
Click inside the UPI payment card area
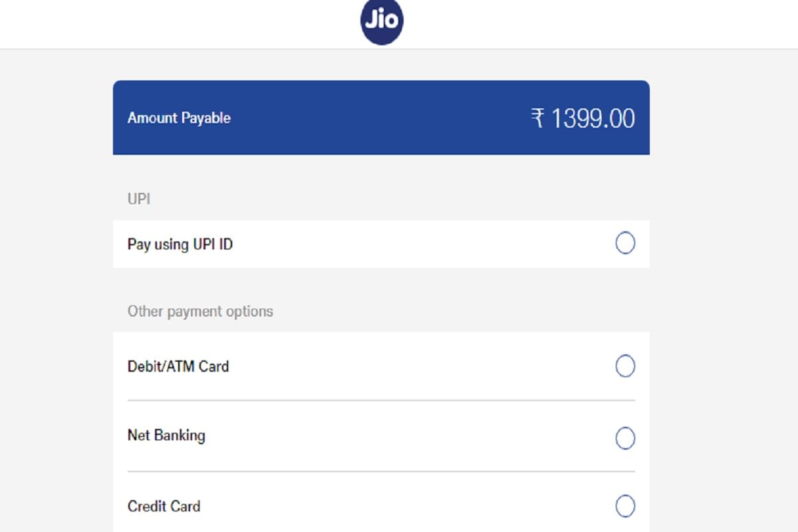tap(381, 244)
